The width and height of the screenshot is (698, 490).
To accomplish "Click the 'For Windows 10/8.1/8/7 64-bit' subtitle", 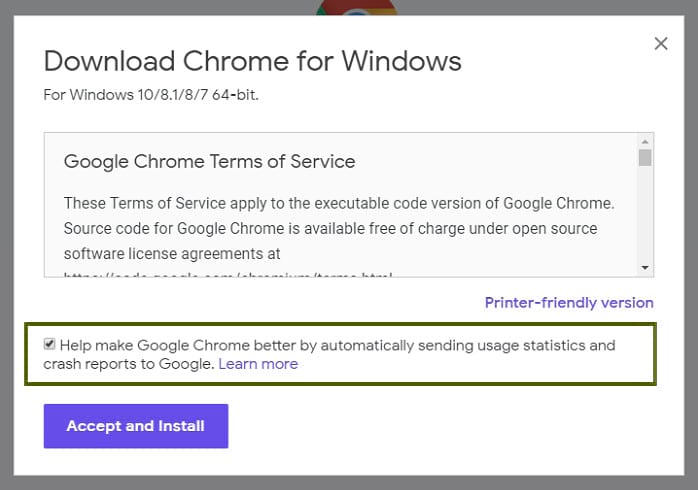I will click(151, 95).
